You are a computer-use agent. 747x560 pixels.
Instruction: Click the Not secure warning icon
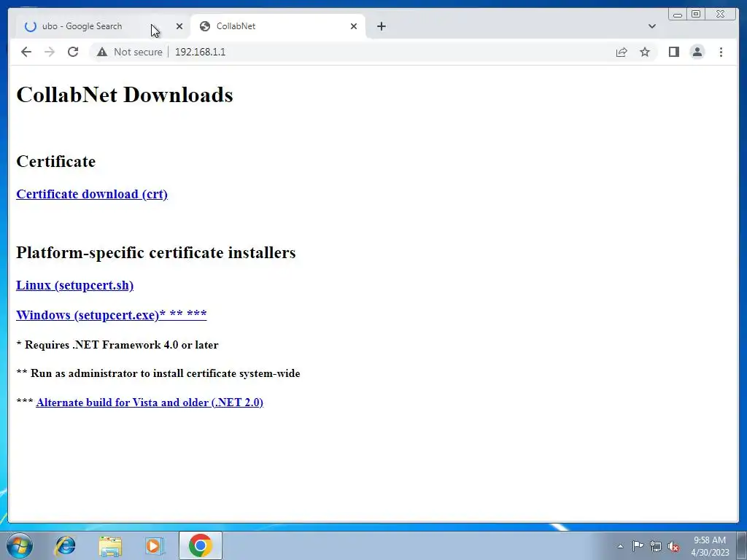102,52
